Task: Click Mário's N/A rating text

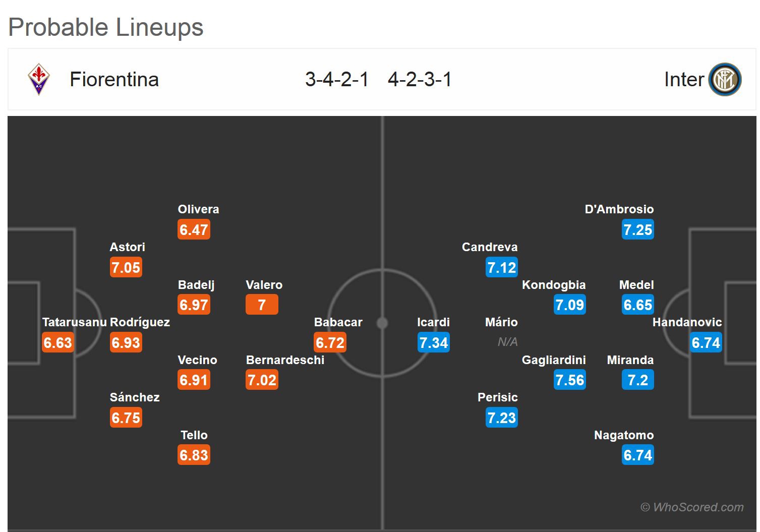Action: coord(507,342)
